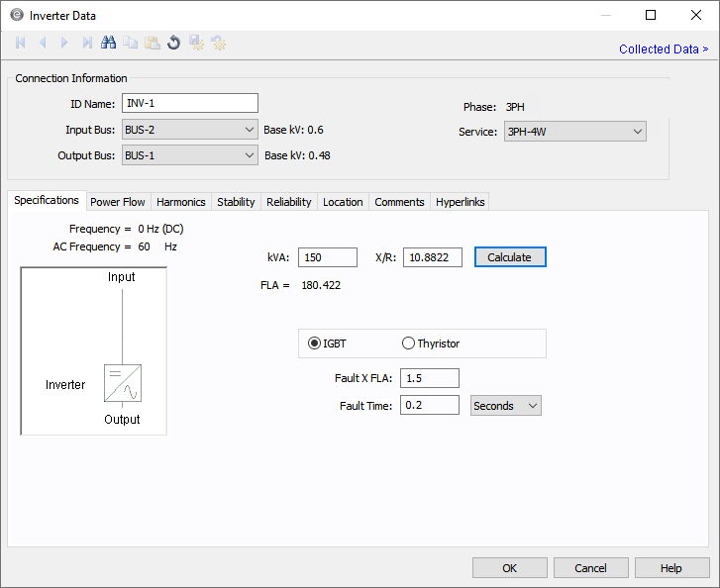Select the Thyristor radio button
Viewport: 720px width, 588px height.
click(408, 343)
